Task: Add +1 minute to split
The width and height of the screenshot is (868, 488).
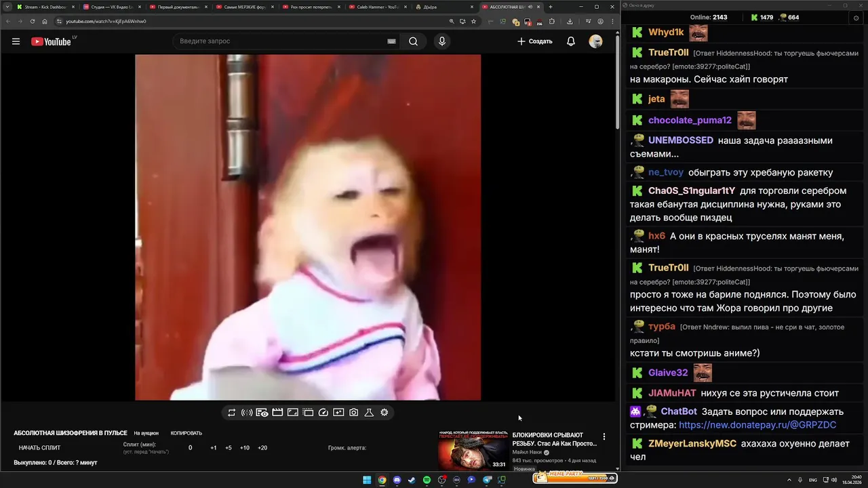Action: [x=214, y=447]
